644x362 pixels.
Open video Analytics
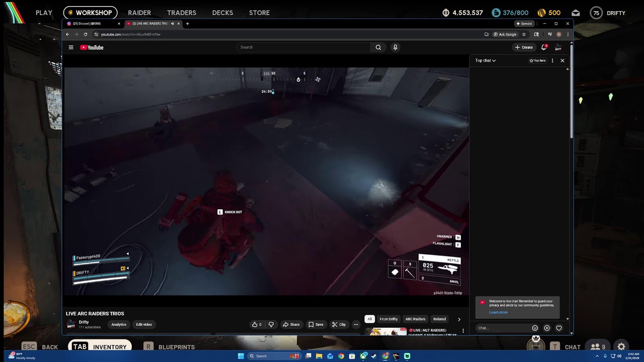point(119,324)
